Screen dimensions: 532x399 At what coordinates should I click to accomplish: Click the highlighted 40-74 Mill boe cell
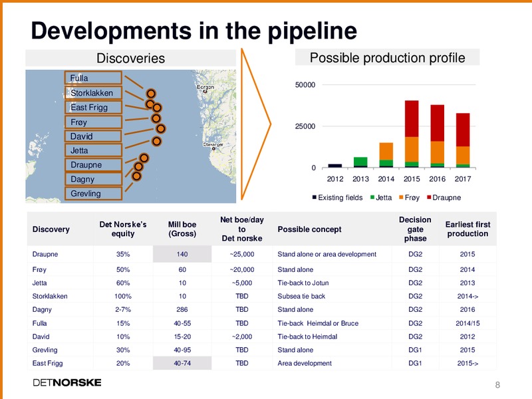(x=182, y=363)
